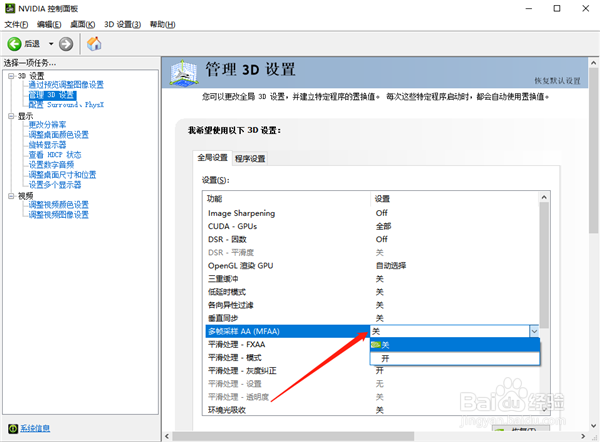Open the 帮助(H) menu
Screen dimensions: 600x442
click(162, 24)
